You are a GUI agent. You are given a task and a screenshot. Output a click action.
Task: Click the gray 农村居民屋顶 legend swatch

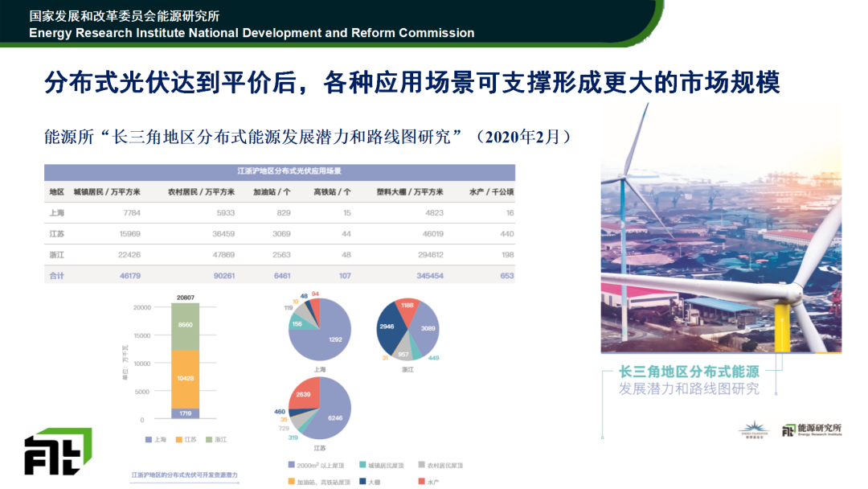tap(421, 465)
